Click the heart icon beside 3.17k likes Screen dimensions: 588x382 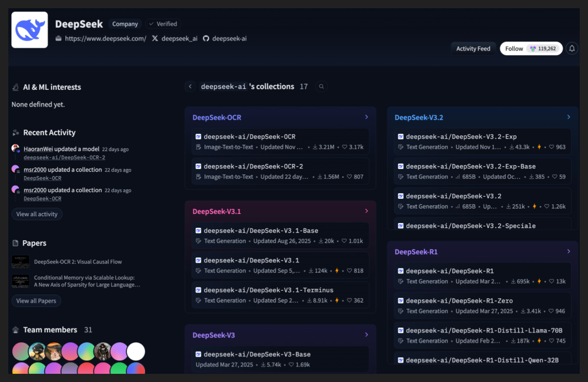pyautogui.click(x=345, y=147)
